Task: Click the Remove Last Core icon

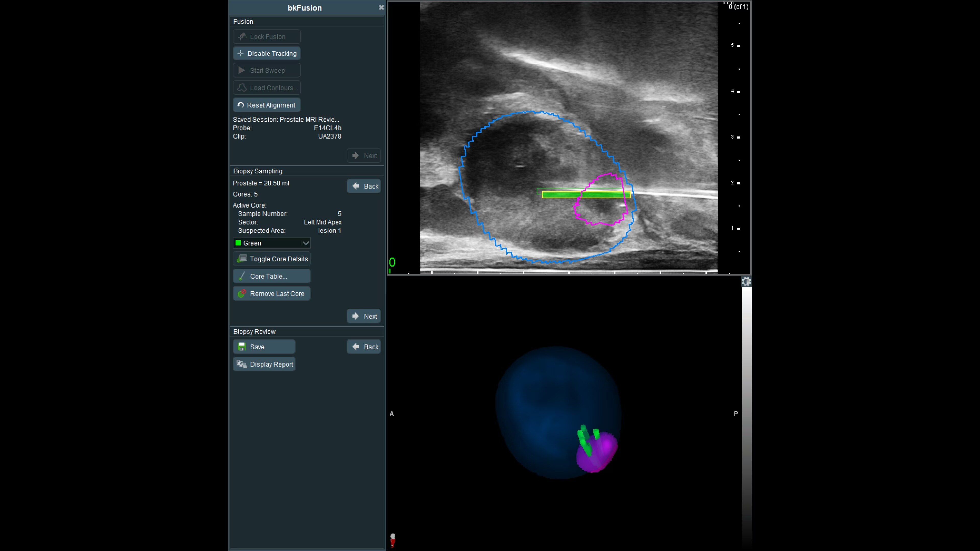Action: (x=242, y=294)
